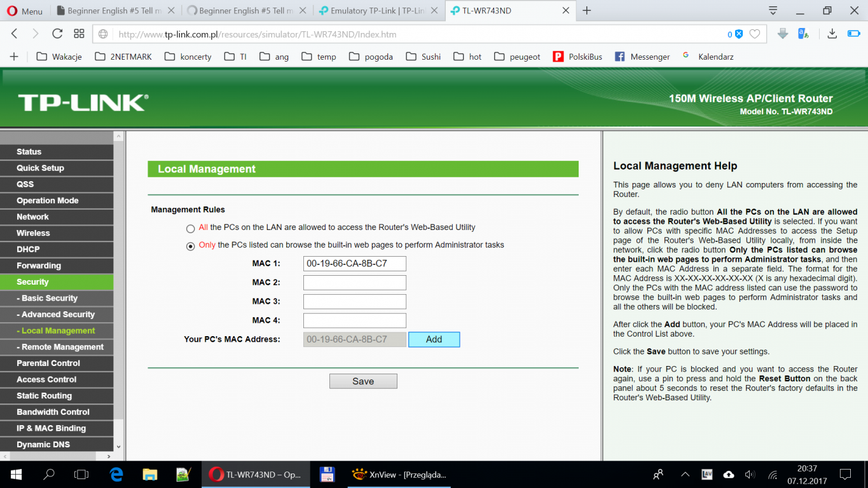The image size is (868, 488).
Task: Click the ad blocker shield icon
Action: click(738, 34)
